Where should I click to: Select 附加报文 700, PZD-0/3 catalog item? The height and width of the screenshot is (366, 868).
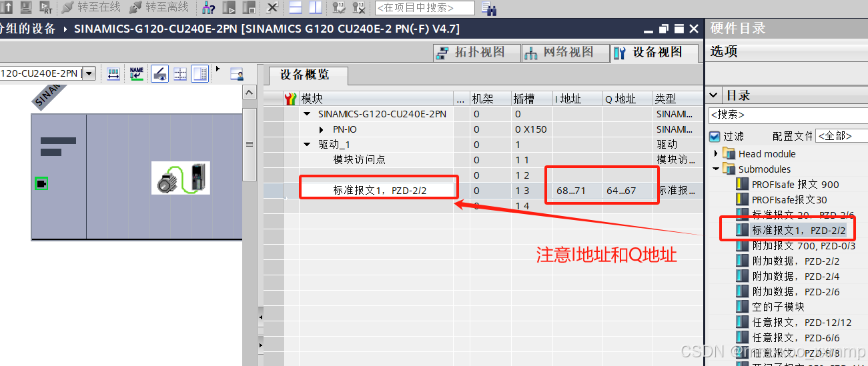tap(795, 245)
